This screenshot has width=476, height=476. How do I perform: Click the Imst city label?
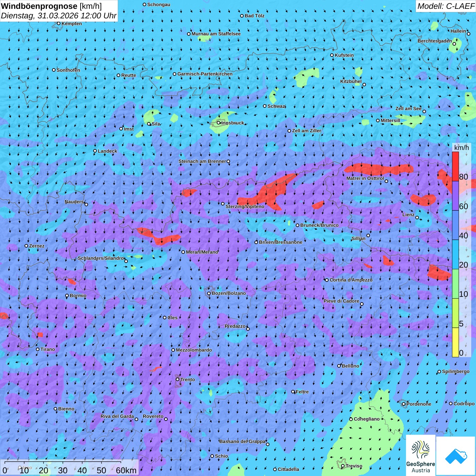point(129,129)
